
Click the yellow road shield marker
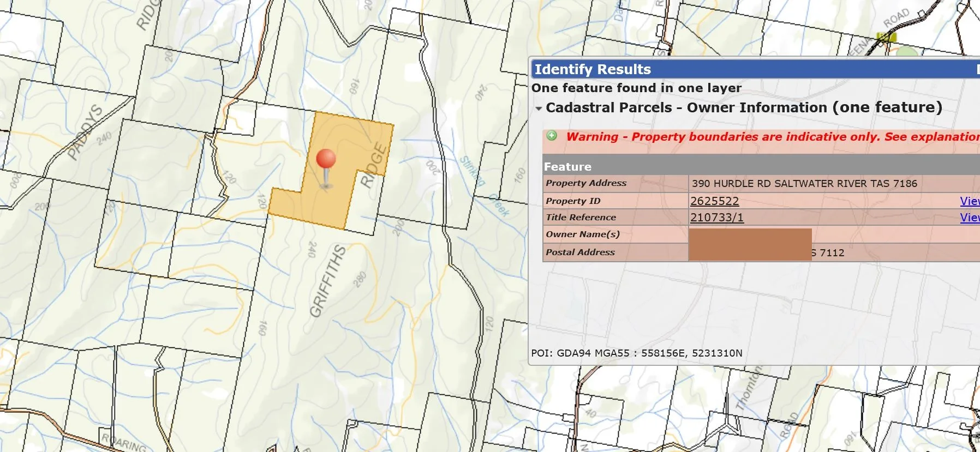coord(886,37)
